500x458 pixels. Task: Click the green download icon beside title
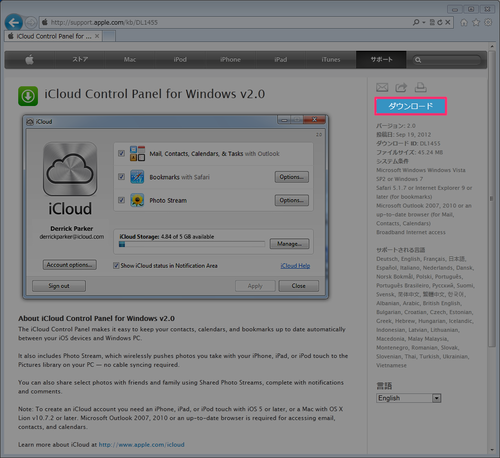pos(28,96)
